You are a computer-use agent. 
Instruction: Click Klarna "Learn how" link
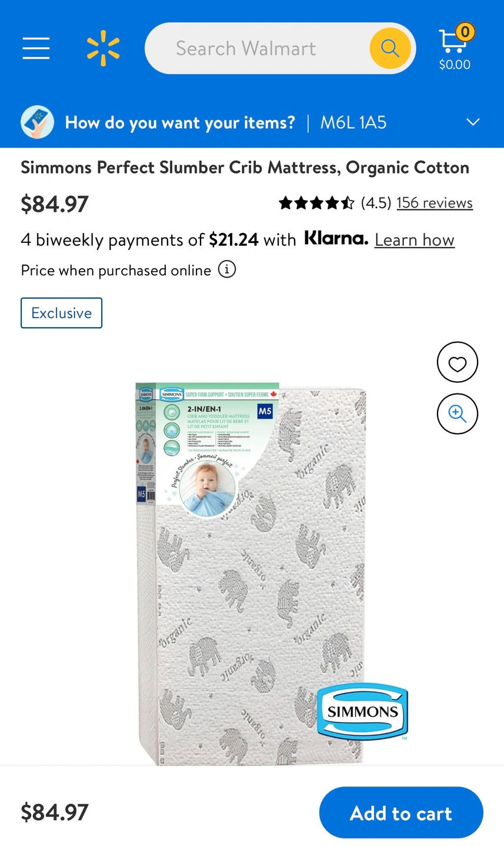click(415, 240)
